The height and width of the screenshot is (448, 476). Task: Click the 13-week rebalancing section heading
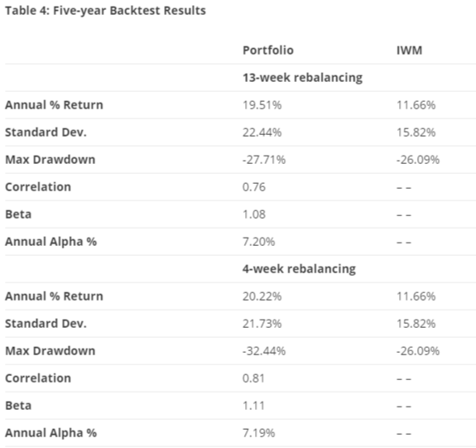302,78
